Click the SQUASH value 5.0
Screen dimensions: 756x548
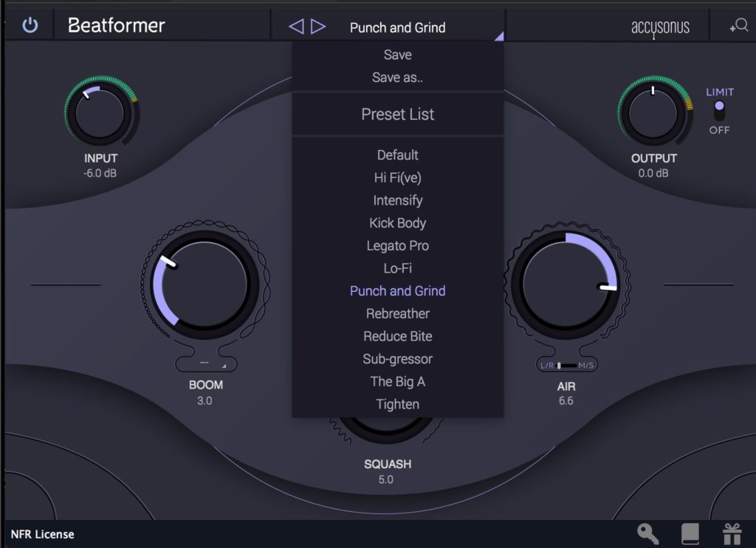coord(385,479)
